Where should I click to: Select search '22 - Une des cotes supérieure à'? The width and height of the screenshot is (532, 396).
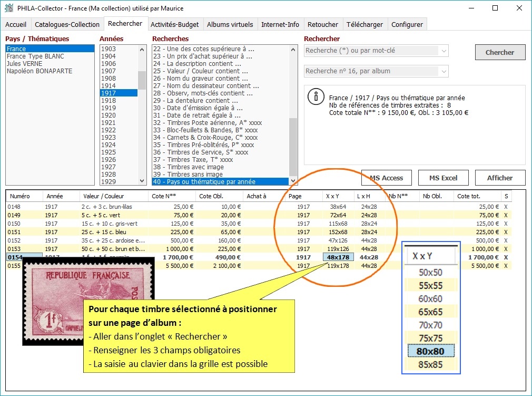pyautogui.click(x=220, y=49)
